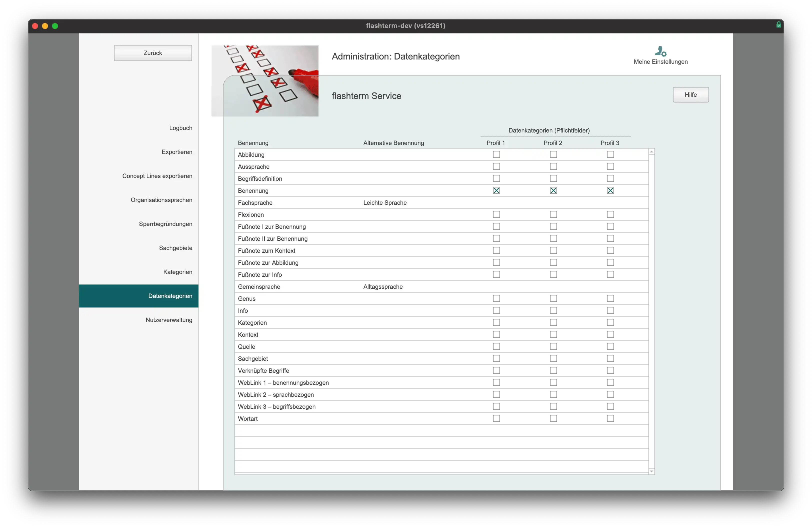
Task: Click the Zurück button
Action: pos(153,53)
